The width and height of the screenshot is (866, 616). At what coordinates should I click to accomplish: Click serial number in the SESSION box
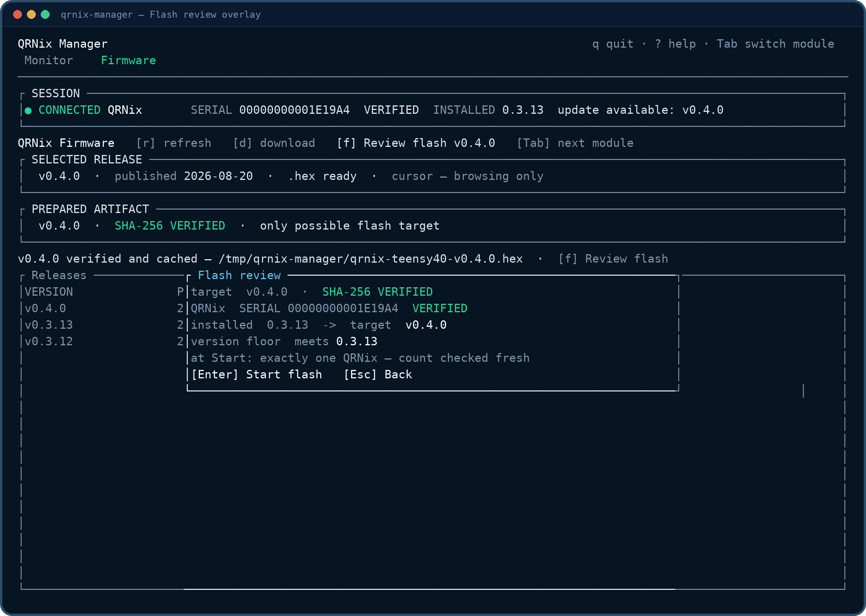click(x=294, y=110)
